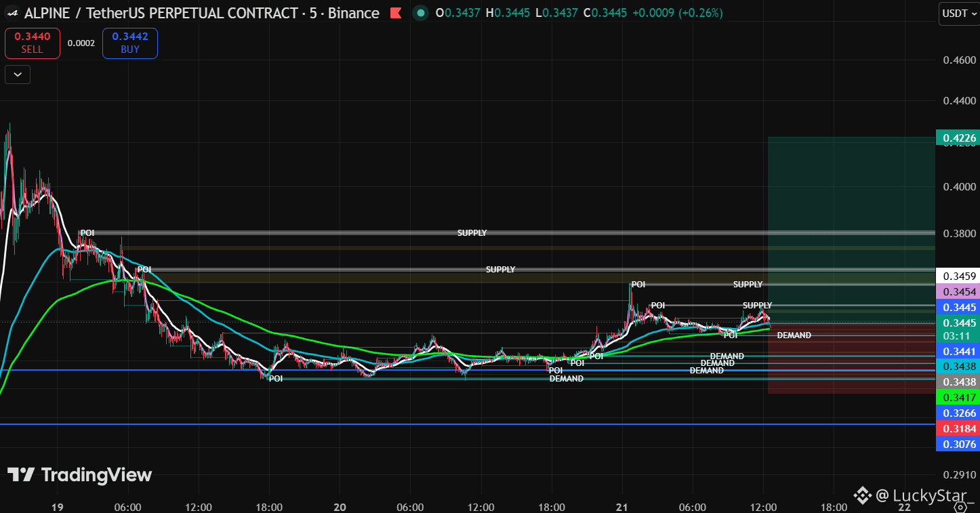Click the 0.4000 price axis label
Image resolution: width=980 pixels, height=513 pixels.
tap(960, 186)
